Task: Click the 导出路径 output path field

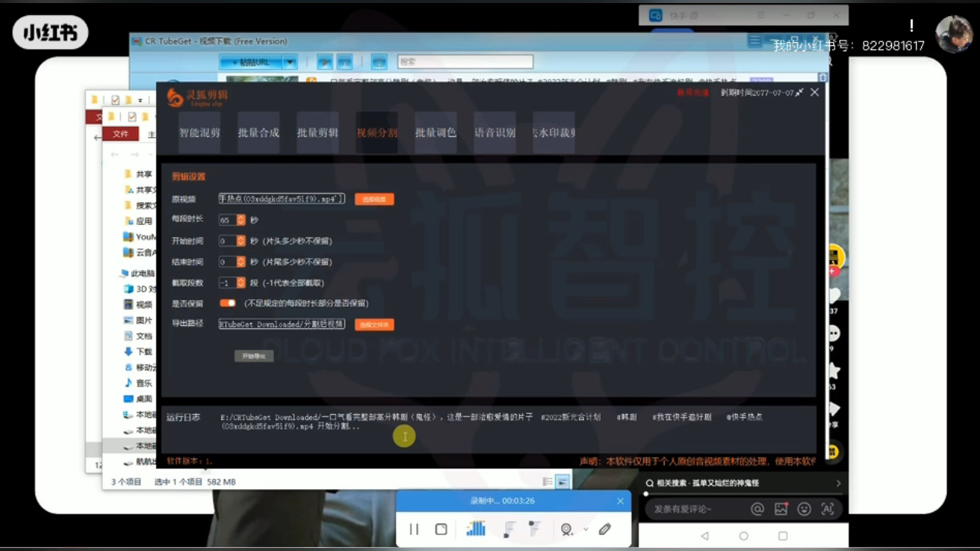Action: (282, 324)
